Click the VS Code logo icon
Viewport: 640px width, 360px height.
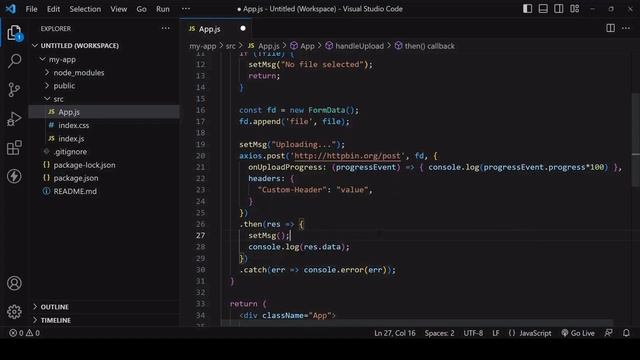coord(11,9)
